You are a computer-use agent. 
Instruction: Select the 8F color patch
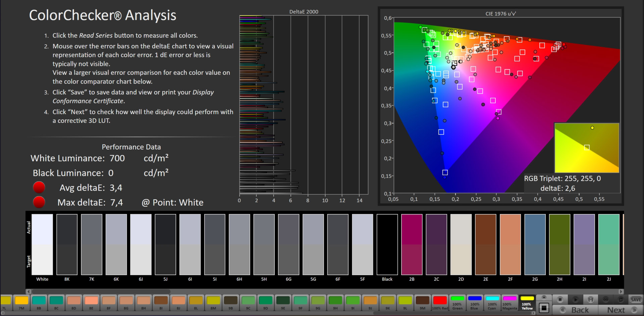(108, 302)
